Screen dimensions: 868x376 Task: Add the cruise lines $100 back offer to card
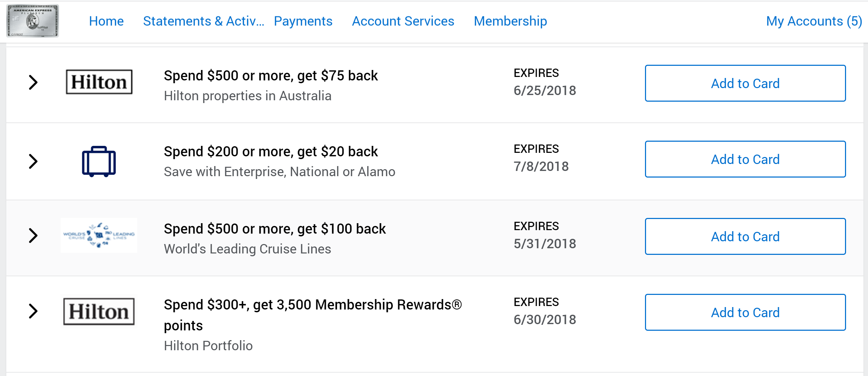pyautogui.click(x=745, y=237)
